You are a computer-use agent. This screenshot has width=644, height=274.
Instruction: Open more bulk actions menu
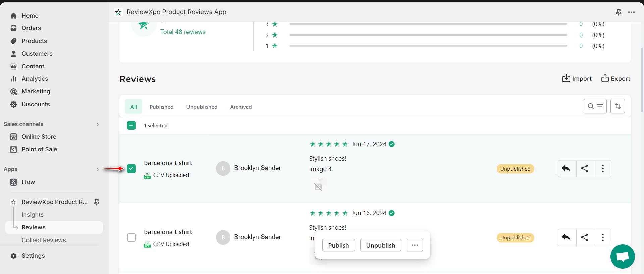tap(415, 245)
